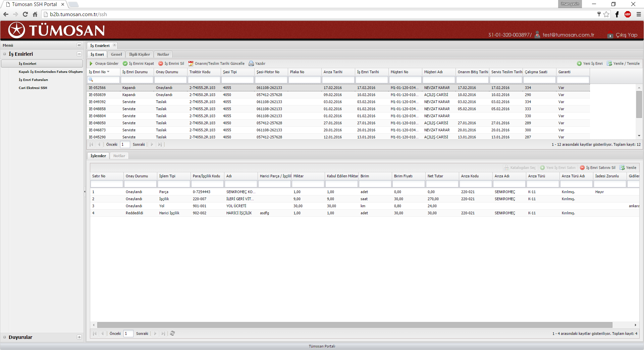This screenshot has width=644, height=350.
Task: Click Çıkış Yap to log out
Action: click(x=623, y=35)
